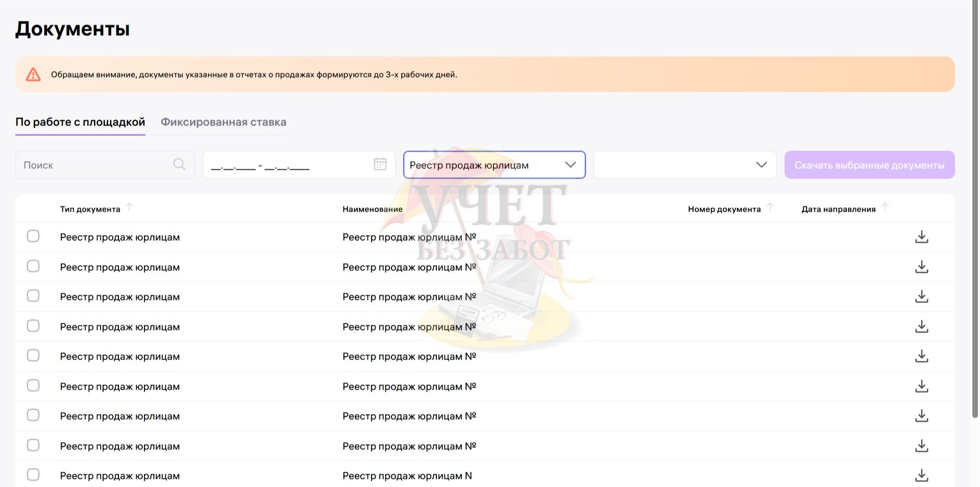The height and width of the screenshot is (487, 980).
Task: Download the third row's document
Action: point(921,296)
